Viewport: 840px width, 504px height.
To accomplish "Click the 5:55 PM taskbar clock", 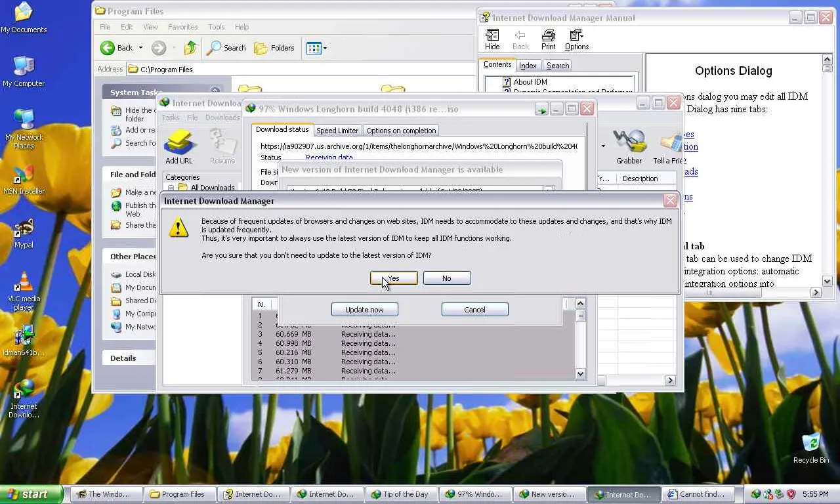I will (x=815, y=494).
